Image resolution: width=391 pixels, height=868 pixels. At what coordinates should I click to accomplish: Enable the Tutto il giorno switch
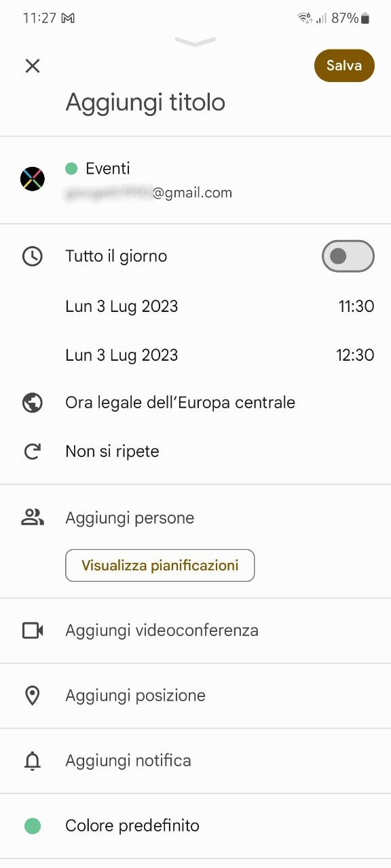[x=348, y=256]
